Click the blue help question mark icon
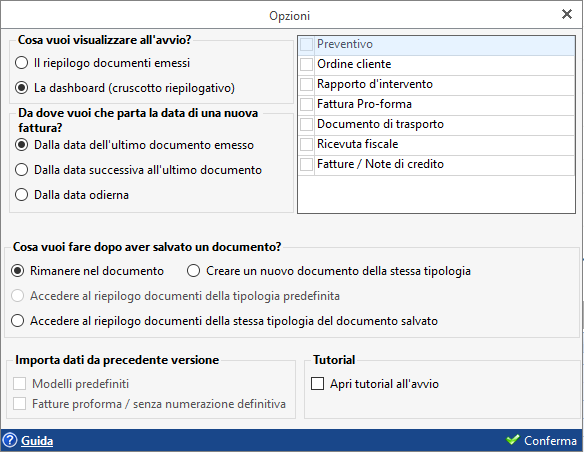The width and height of the screenshot is (584, 452). click(x=10, y=440)
